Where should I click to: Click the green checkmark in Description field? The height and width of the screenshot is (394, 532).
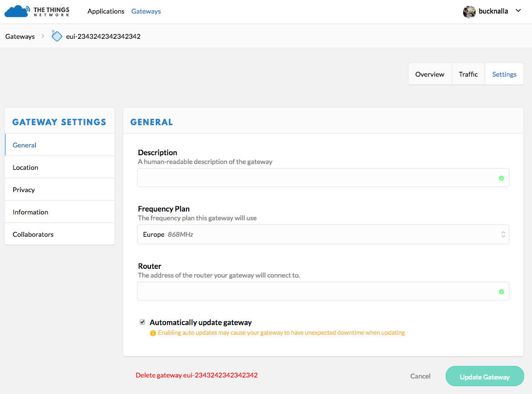[x=501, y=178]
